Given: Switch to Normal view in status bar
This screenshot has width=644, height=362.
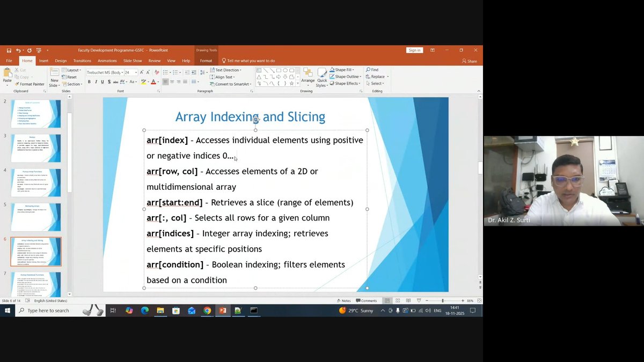Looking at the screenshot, I should tap(387, 301).
